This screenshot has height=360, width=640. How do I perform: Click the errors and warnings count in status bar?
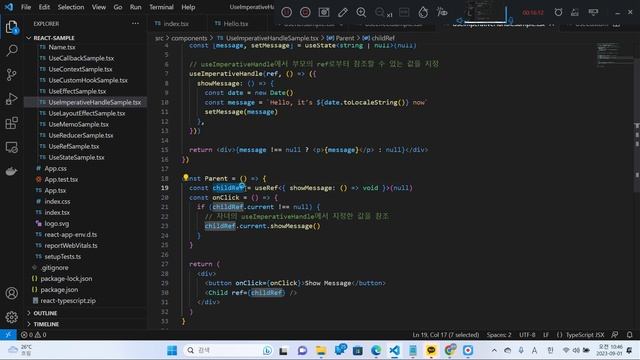[x=33, y=335]
